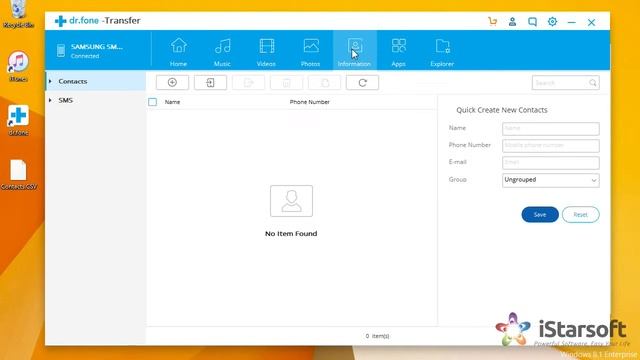Image resolution: width=640 pixels, height=360 pixels.
Task: Open the Recycle Bin desktop icon
Action: [x=18, y=13]
